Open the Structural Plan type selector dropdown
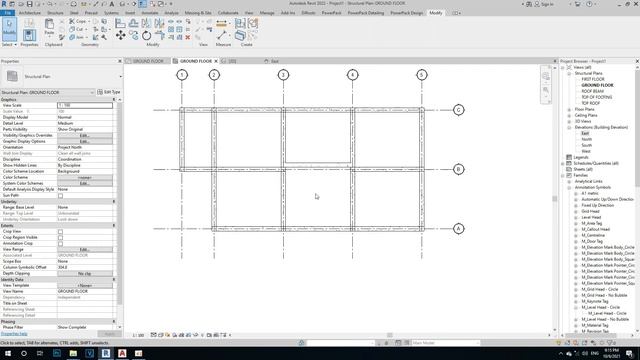The width and height of the screenshot is (640, 360). click(120, 76)
